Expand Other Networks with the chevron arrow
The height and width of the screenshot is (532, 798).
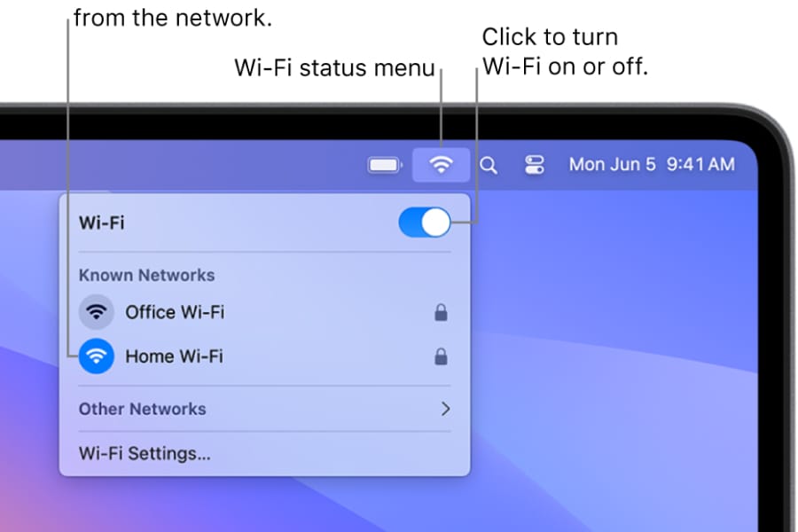coord(445,409)
